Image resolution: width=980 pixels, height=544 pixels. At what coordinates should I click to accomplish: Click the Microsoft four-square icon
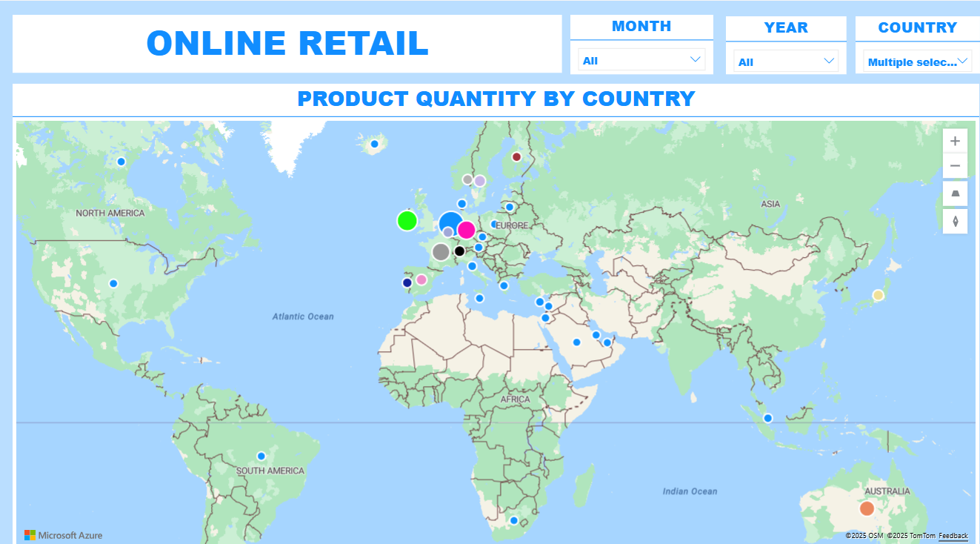(x=29, y=534)
